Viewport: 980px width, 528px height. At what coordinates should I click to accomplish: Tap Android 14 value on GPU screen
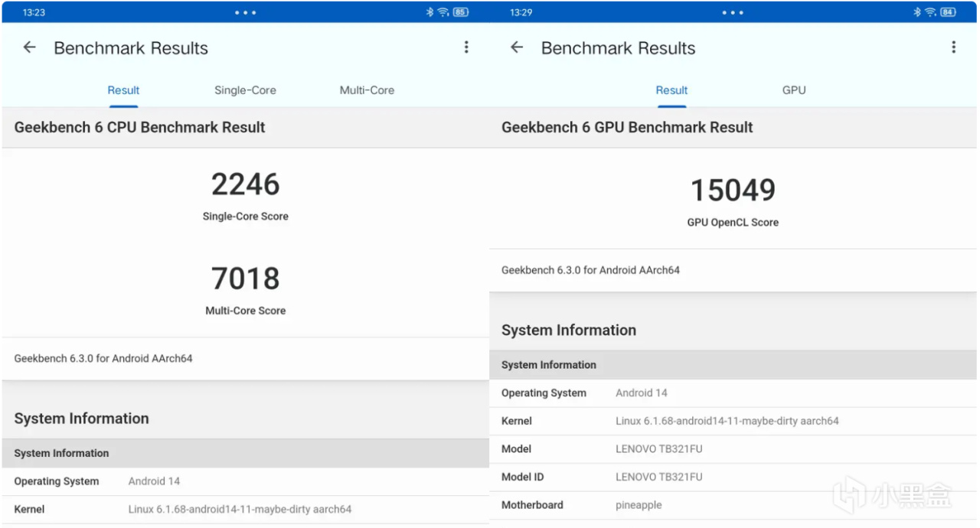pos(642,393)
